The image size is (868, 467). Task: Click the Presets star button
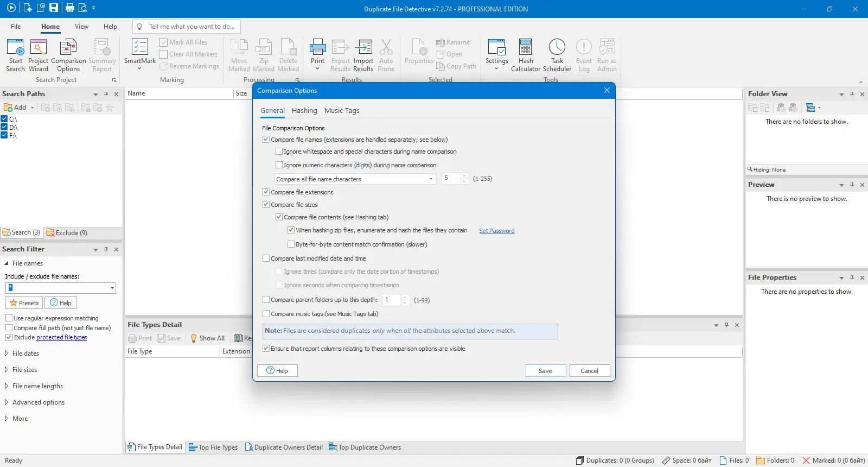(24, 303)
